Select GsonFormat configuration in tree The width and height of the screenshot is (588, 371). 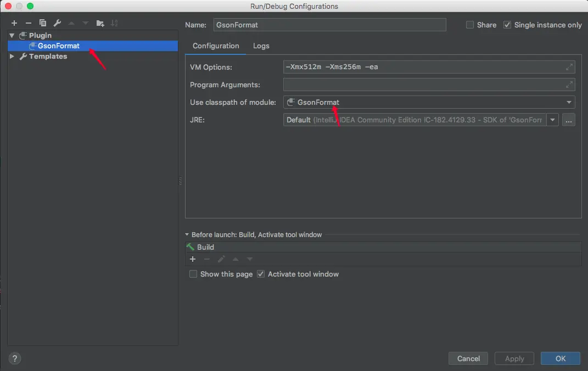93,46
